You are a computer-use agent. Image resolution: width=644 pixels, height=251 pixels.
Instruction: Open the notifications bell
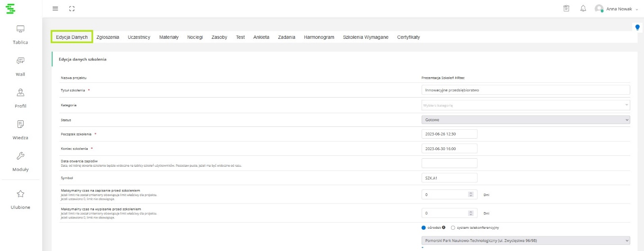(x=583, y=9)
